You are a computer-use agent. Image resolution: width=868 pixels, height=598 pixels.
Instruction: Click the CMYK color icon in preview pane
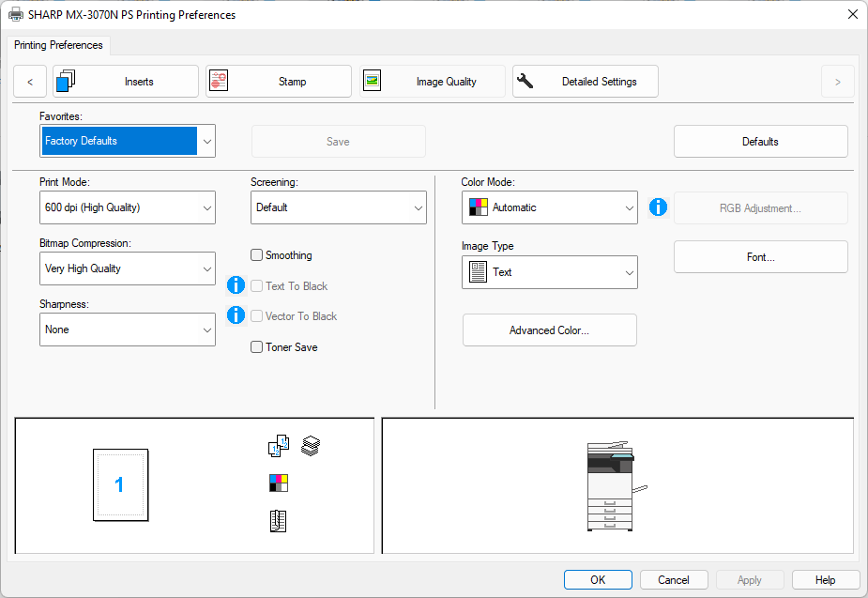click(279, 483)
